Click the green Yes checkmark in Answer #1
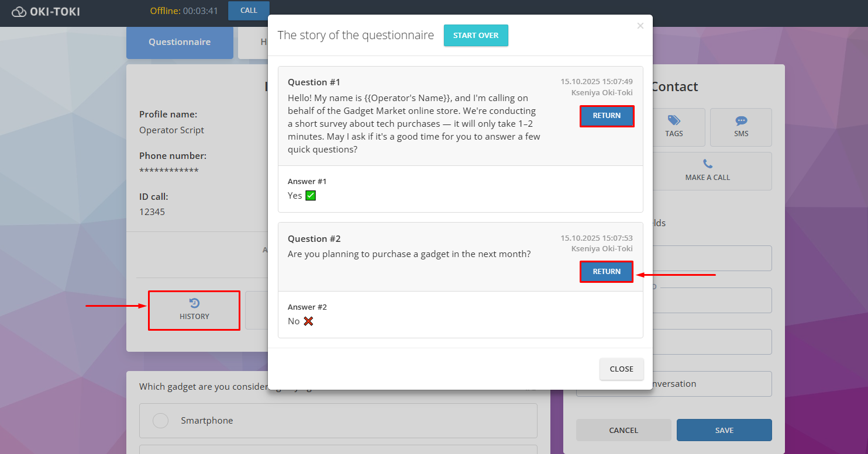This screenshot has height=454, width=868. (311, 196)
